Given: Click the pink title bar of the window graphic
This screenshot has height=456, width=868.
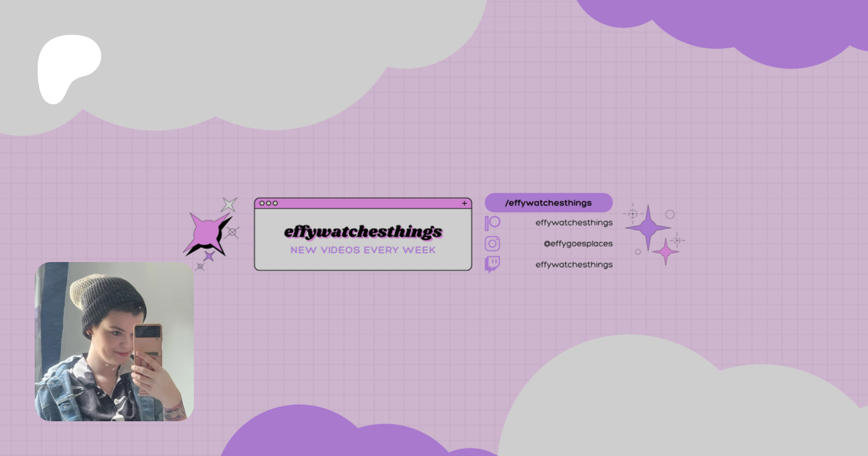Looking at the screenshot, I should click(363, 203).
